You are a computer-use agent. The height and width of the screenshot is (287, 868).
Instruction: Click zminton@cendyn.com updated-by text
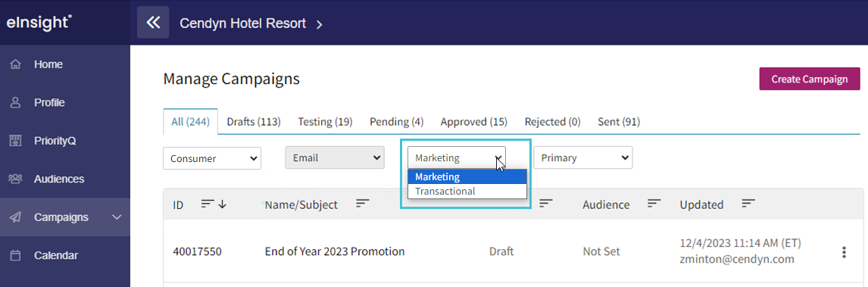pos(737,259)
